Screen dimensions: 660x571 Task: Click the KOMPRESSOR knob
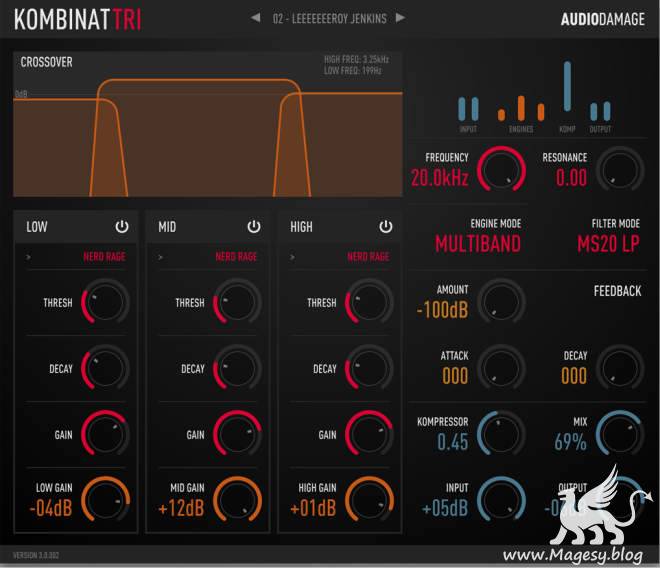(x=501, y=433)
